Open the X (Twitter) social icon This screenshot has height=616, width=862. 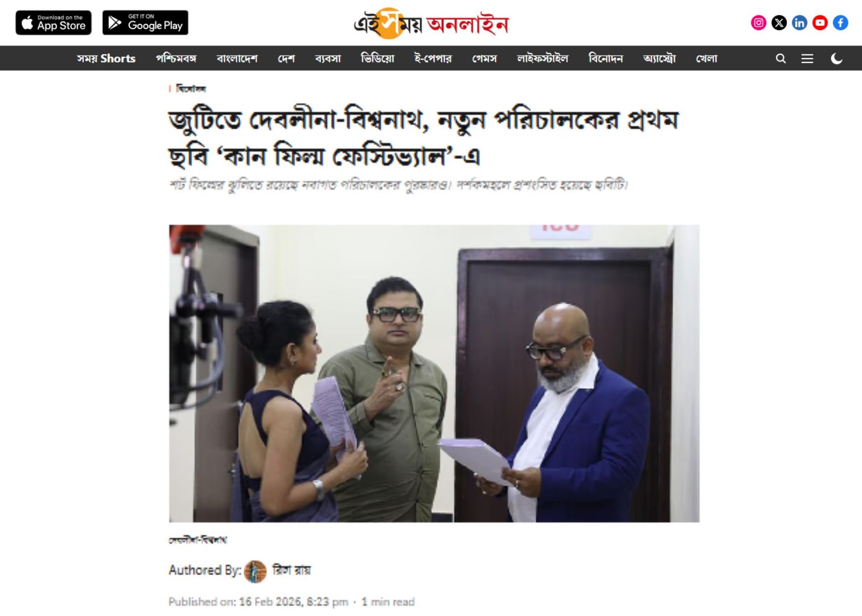pyautogui.click(x=779, y=23)
